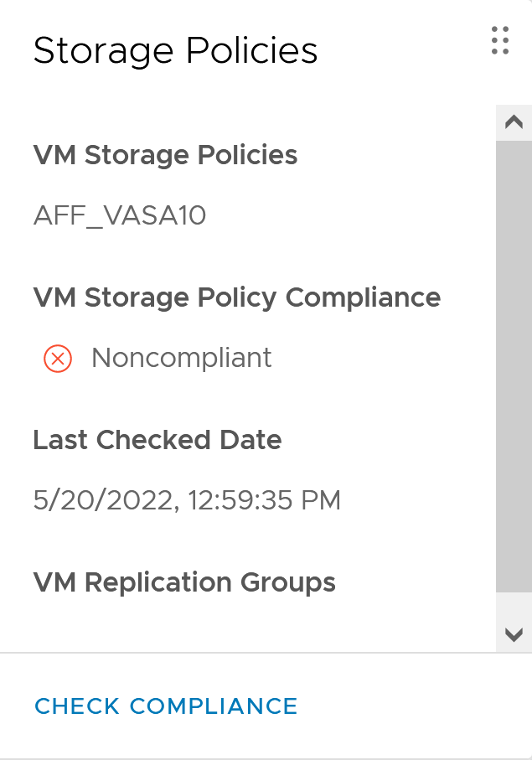Click the VM Storage Policies heading

tap(165, 155)
